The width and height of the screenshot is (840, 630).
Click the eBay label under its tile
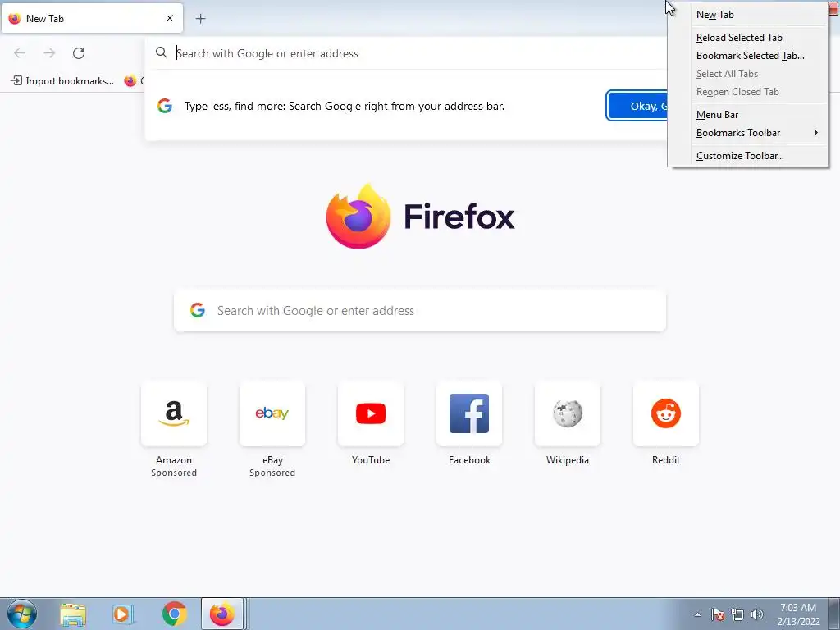(272, 460)
